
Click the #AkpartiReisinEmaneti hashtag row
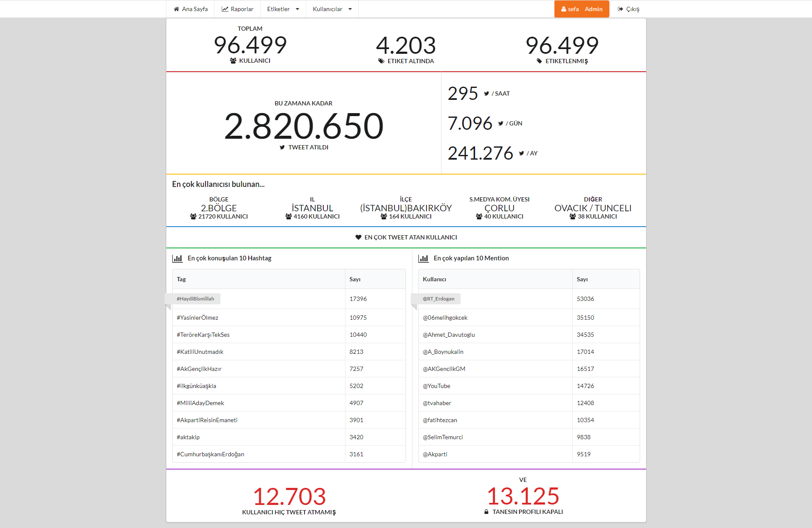289,420
